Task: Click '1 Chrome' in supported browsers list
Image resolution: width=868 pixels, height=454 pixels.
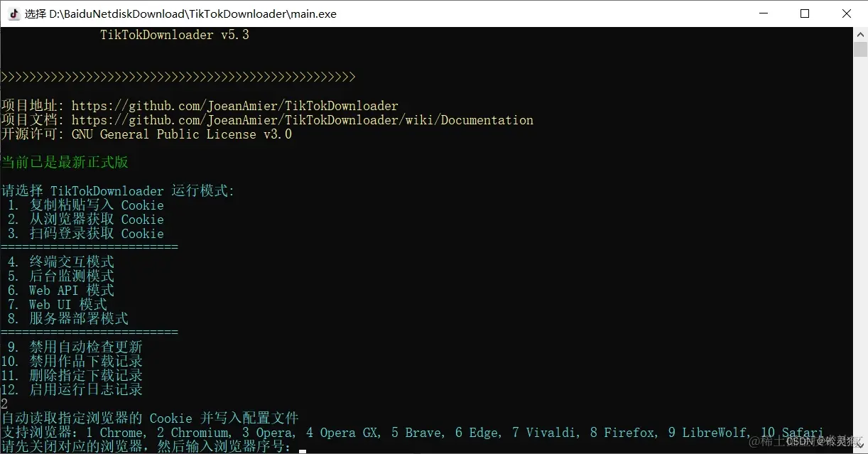Action: [114, 433]
